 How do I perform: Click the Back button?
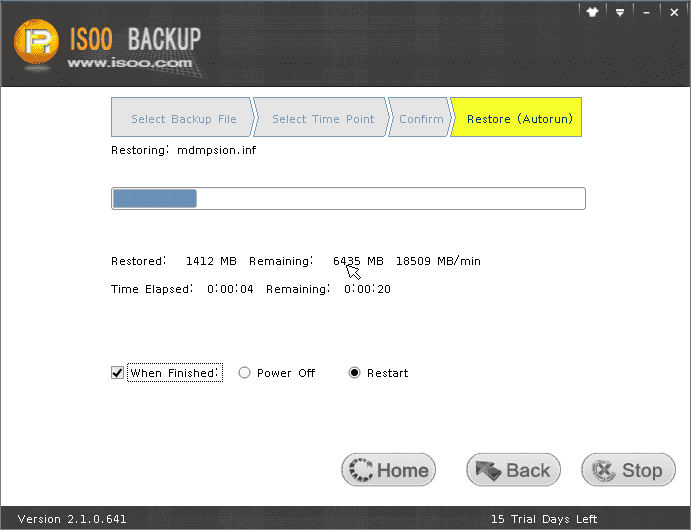513,470
